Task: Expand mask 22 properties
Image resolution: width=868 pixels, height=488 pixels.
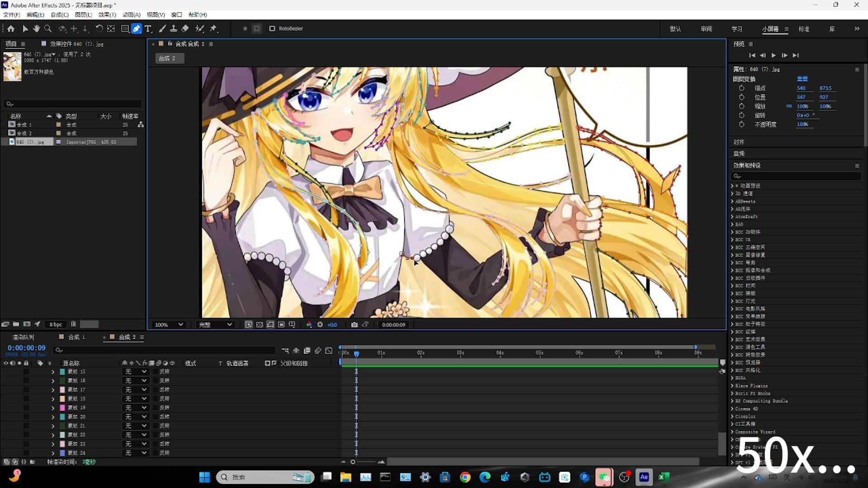Action: (x=53, y=435)
